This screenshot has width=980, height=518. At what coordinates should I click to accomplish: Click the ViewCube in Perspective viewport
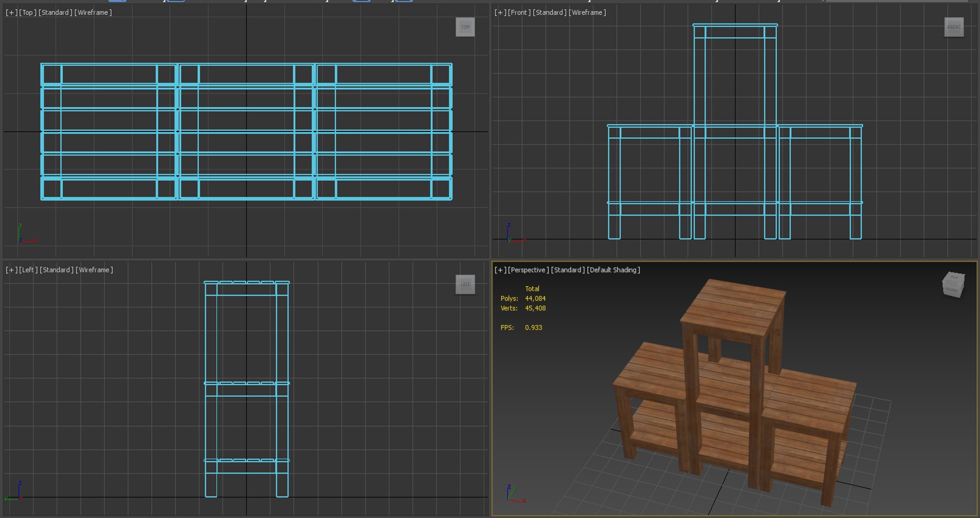click(x=953, y=284)
